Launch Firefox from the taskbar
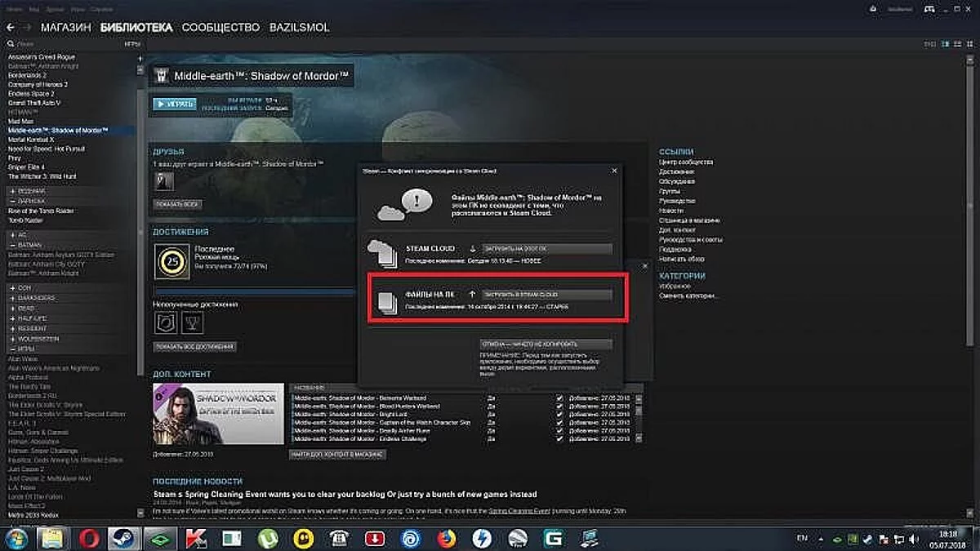The image size is (980, 551). 446,538
